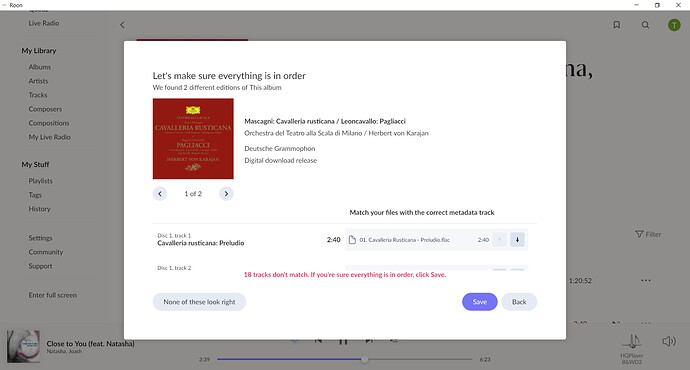Image resolution: width=690 pixels, height=370 pixels.
Task: Open Tags under My Stuff
Action: click(x=35, y=195)
